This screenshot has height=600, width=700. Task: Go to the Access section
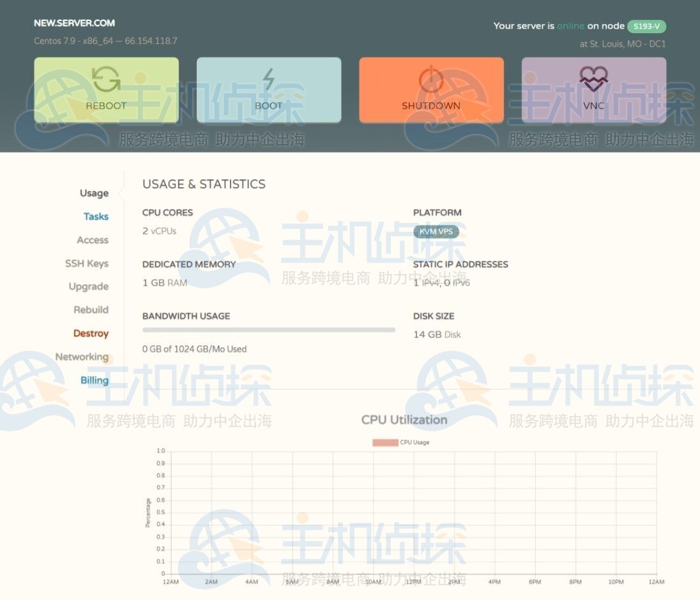[x=93, y=240]
